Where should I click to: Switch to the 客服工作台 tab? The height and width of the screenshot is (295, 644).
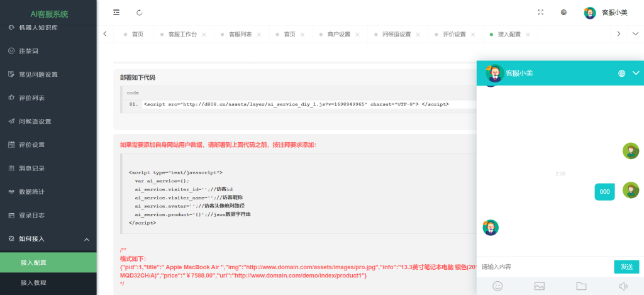182,35
